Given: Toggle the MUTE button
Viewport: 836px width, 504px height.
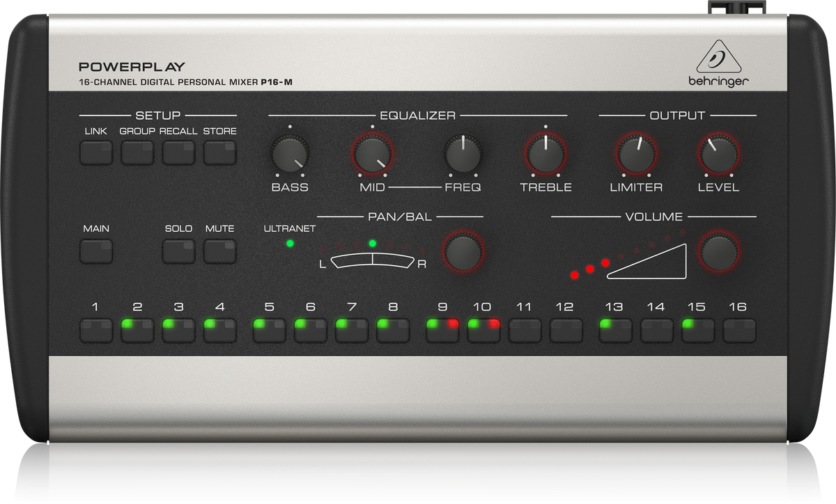Looking at the screenshot, I should click(x=220, y=251).
